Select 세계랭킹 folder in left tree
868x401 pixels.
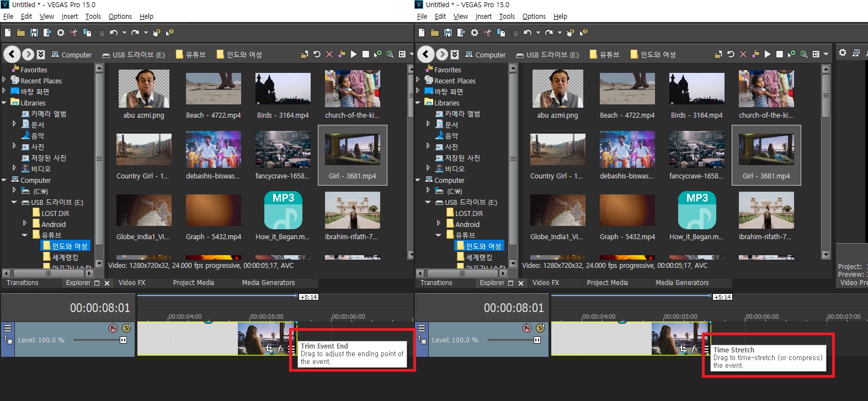tap(65, 257)
